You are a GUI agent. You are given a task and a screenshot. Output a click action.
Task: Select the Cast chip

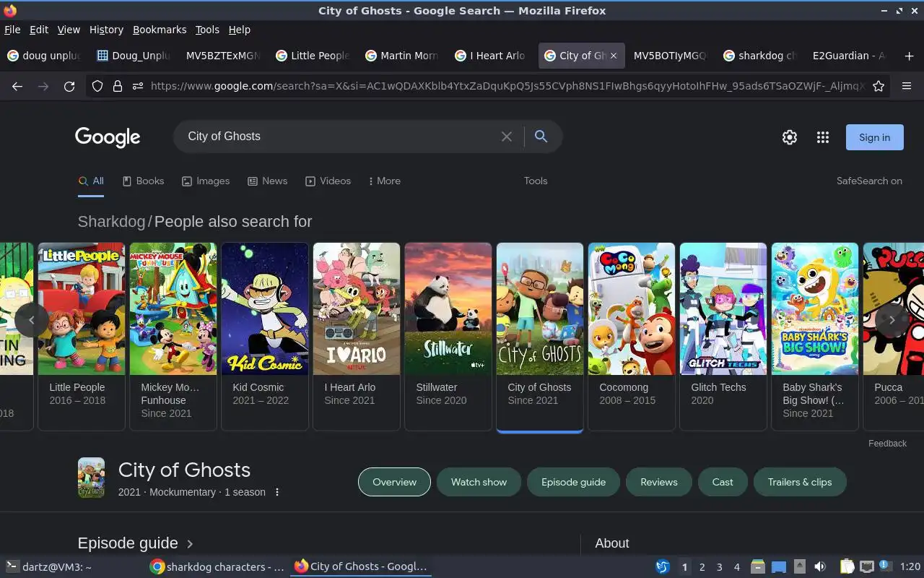point(723,482)
